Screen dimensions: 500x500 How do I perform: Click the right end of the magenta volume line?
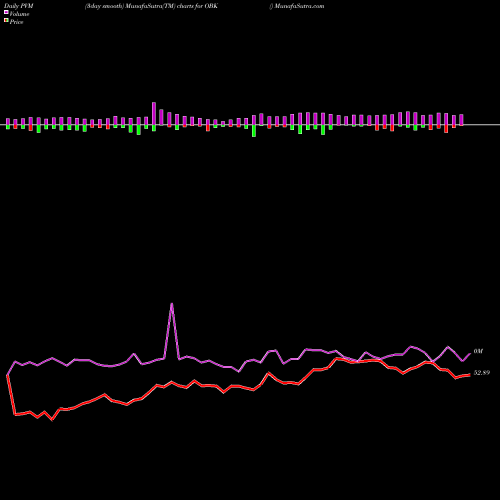click(x=470, y=354)
